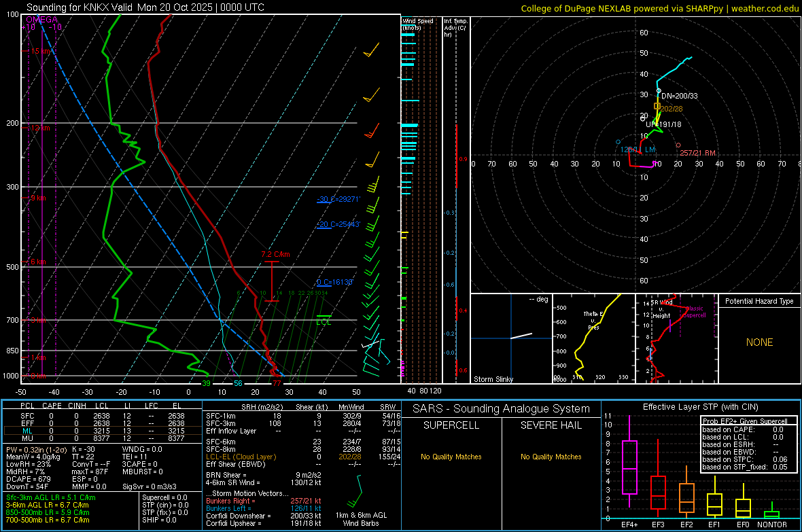Click the BRN Shear = 9 m2/s2 value
This screenshot has height=532, width=802.
tap(264, 475)
